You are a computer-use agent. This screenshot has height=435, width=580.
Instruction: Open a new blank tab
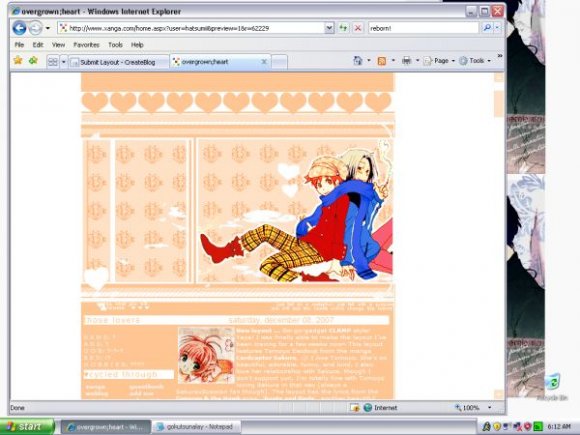coord(279,62)
